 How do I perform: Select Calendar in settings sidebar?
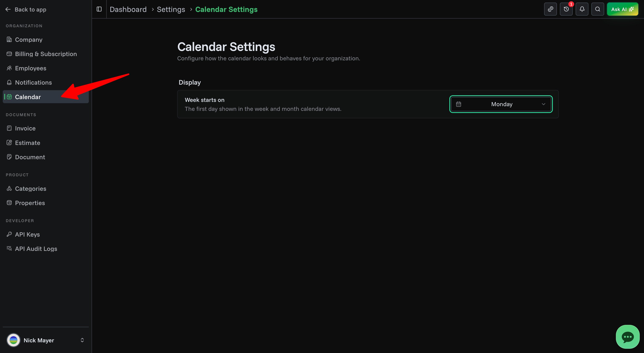point(46,97)
